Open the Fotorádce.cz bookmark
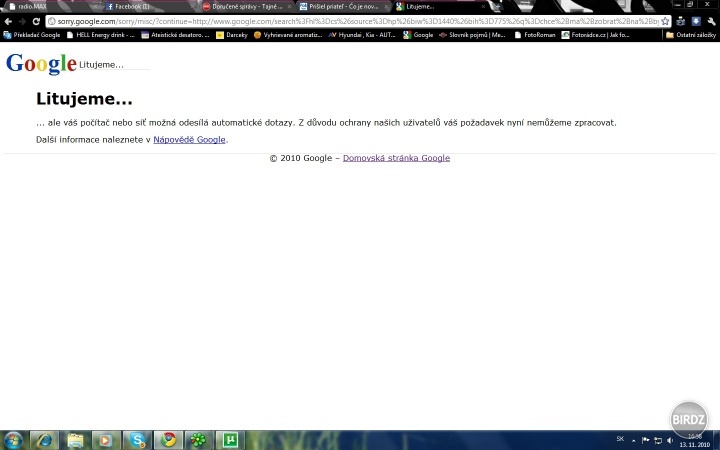This screenshot has height=450, width=720. click(x=596, y=35)
